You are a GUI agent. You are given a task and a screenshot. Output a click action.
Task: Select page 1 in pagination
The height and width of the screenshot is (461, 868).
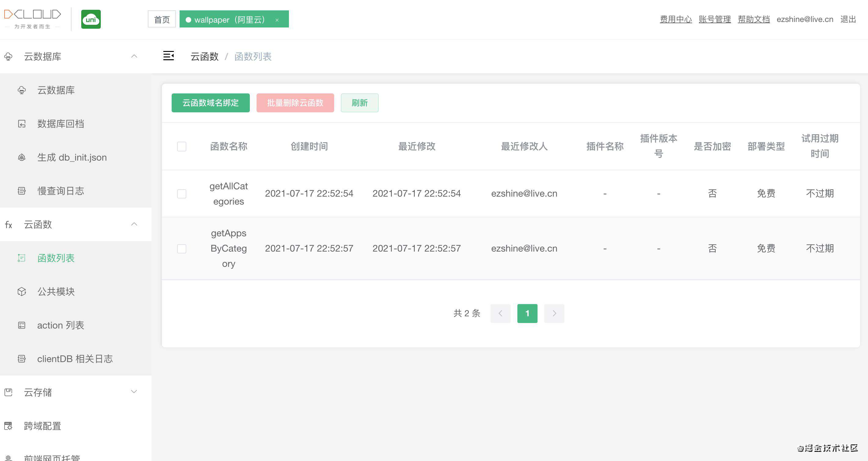click(527, 314)
